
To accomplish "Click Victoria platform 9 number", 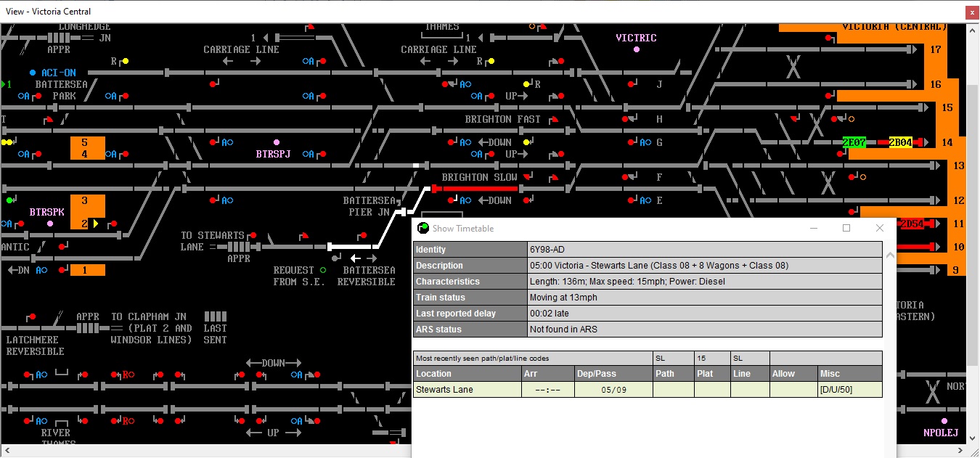I will click(x=956, y=270).
